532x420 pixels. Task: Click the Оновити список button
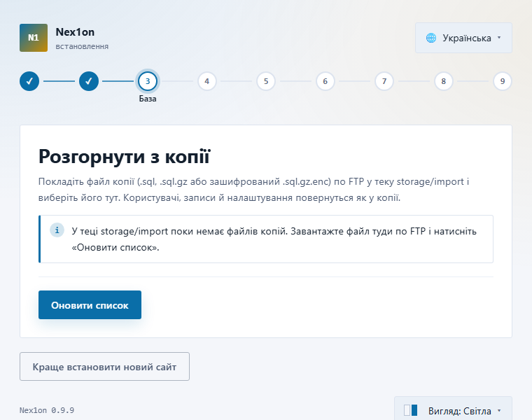point(90,304)
